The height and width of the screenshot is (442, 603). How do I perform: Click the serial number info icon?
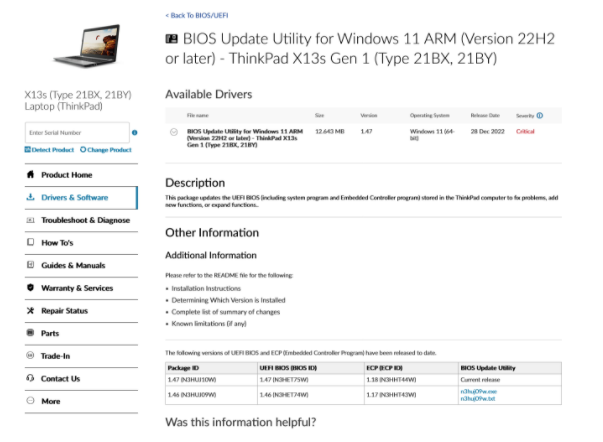pyautogui.click(x=135, y=133)
